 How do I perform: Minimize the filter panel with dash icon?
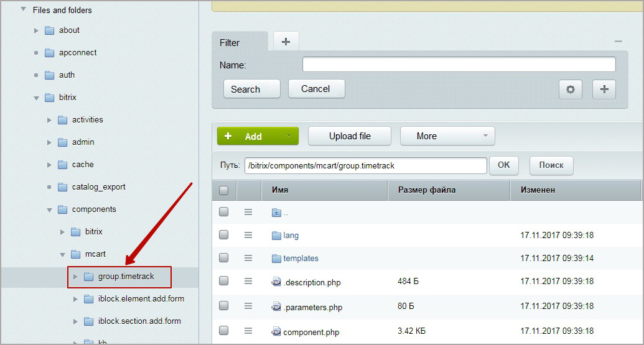618,42
